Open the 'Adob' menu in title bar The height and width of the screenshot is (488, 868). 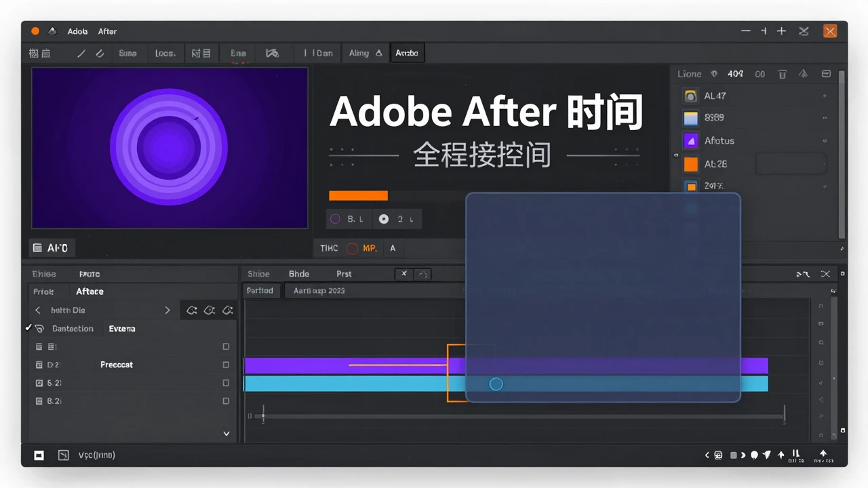coord(77,31)
